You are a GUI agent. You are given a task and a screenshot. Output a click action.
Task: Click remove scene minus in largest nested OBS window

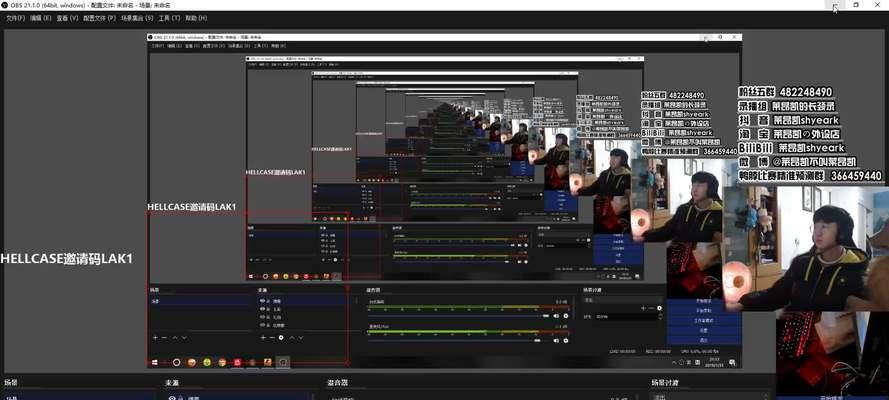point(164,338)
